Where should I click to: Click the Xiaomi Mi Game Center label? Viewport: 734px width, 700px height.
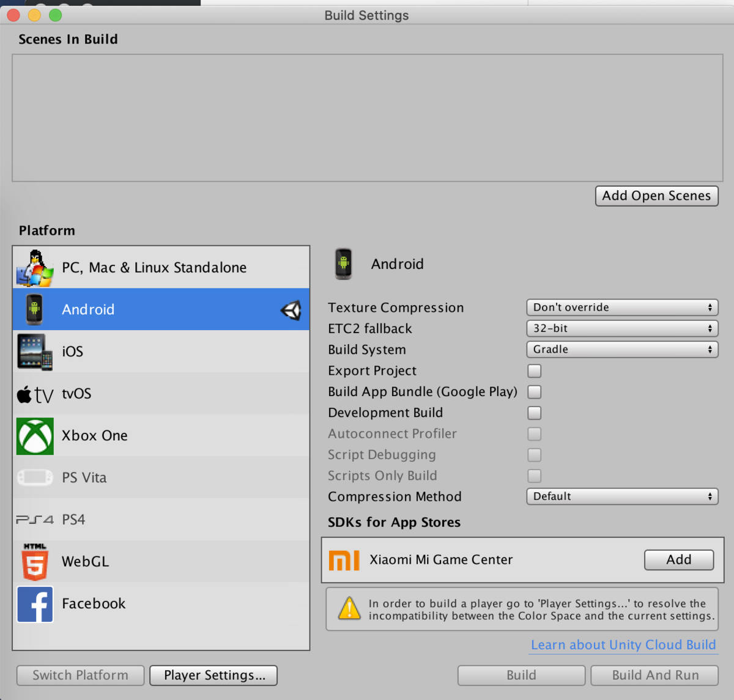(x=441, y=560)
